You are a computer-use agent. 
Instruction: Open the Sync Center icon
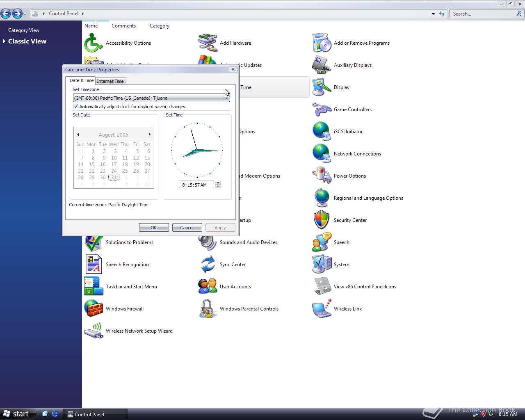(x=208, y=265)
